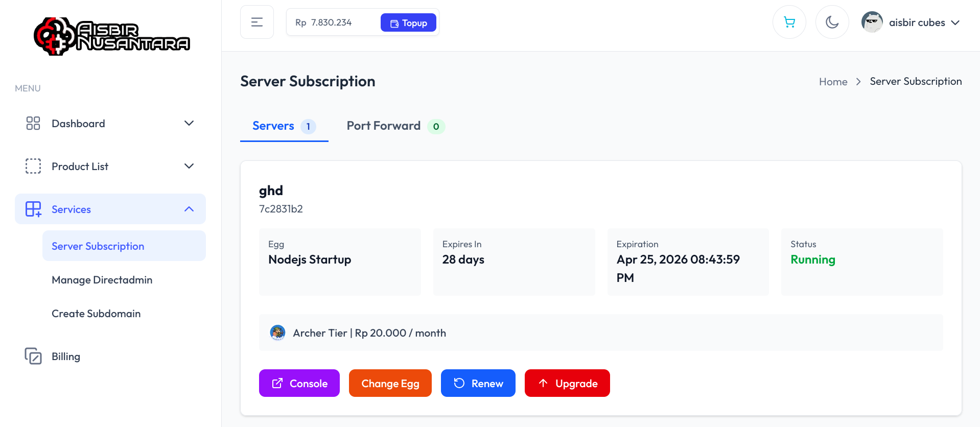The height and width of the screenshot is (427, 980).
Task: Click the Change Egg button
Action: (x=390, y=383)
